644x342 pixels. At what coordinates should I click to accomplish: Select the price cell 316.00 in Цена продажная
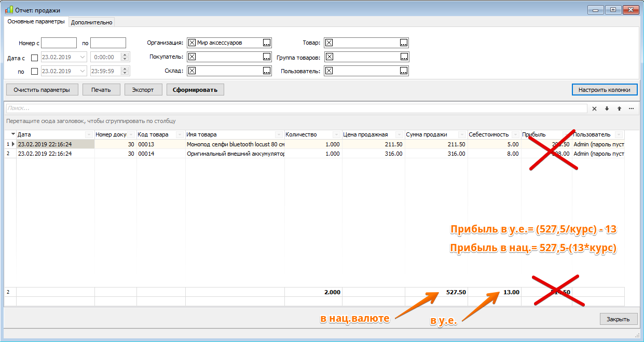374,154
